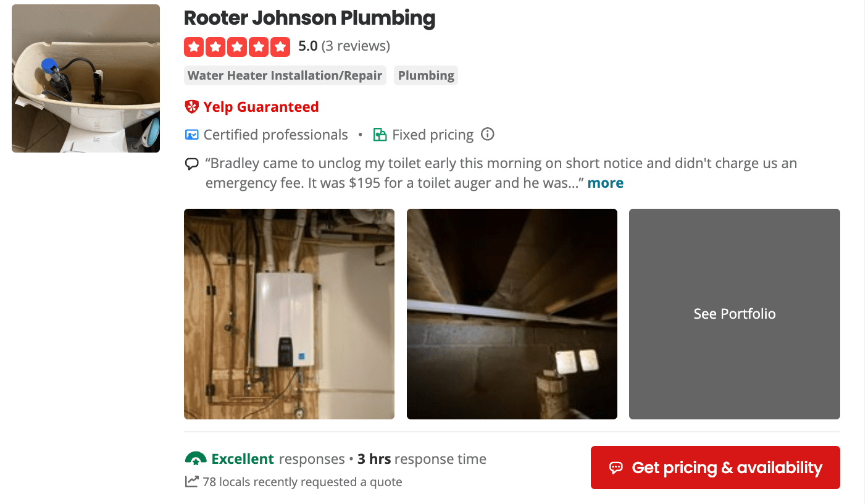View the dark crawl space photo
This screenshot has width=868, height=504.
[512, 314]
